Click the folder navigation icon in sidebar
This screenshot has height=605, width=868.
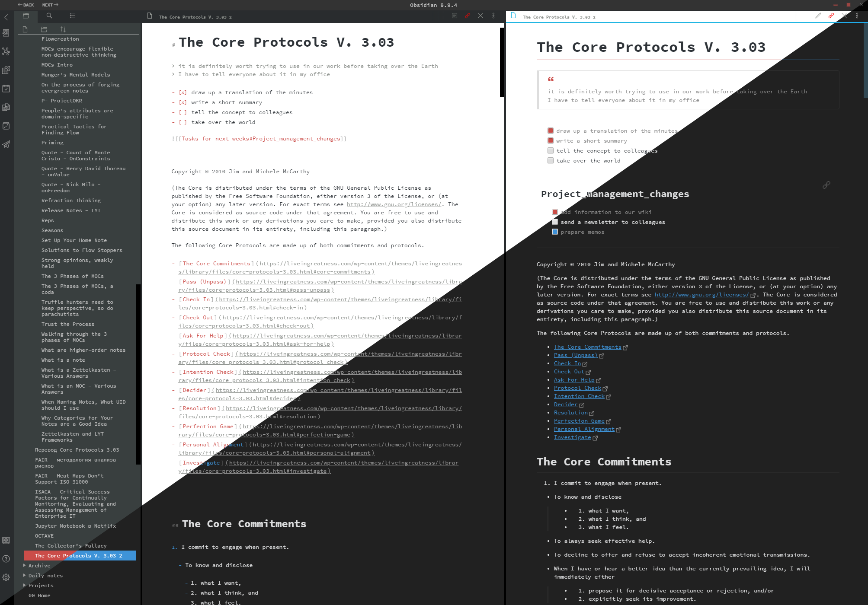[24, 16]
